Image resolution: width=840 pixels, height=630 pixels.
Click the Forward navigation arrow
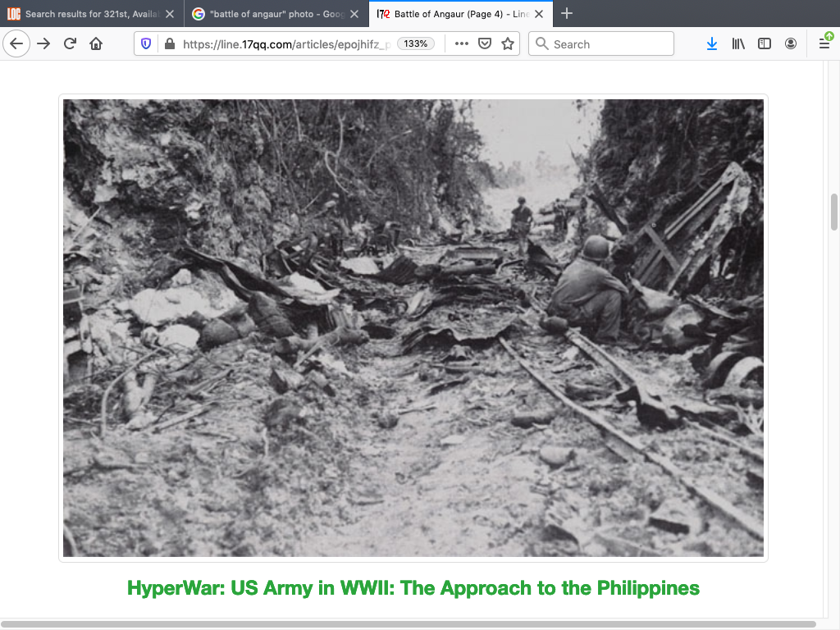point(43,44)
